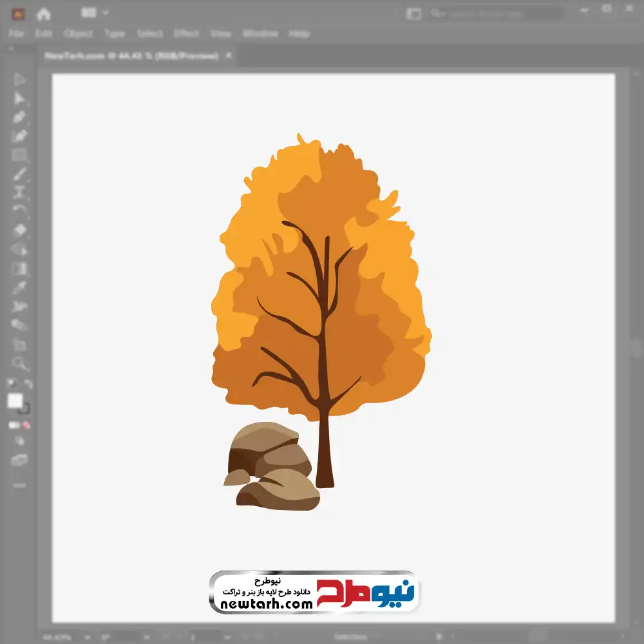Activate the Zoom magnifier tool

click(19, 363)
